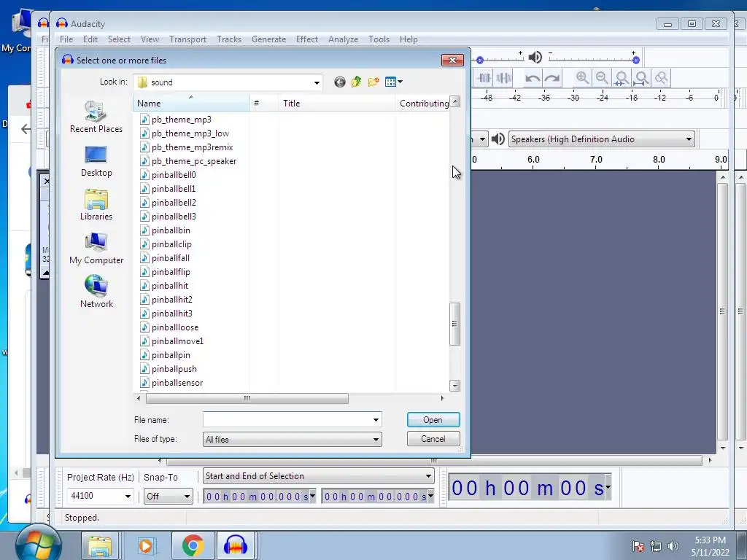Click the file list horizontal scrollbar thumb
747x560 pixels.
coord(247,398)
